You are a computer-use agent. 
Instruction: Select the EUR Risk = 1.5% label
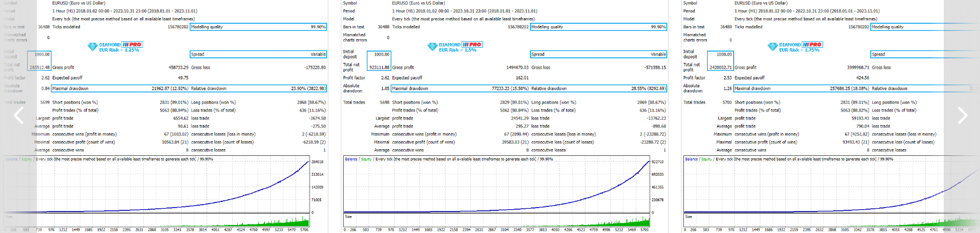(457, 50)
